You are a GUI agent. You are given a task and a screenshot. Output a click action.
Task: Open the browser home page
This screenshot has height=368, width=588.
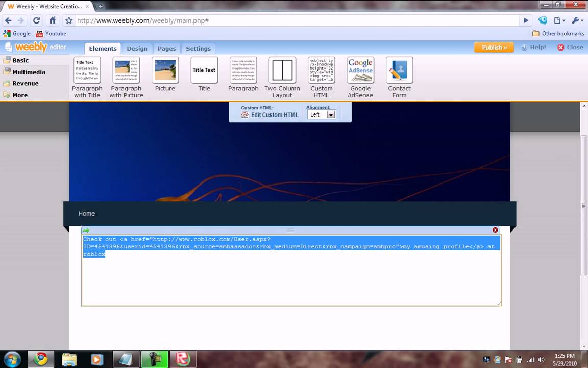pyautogui.click(x=53, y=20)
